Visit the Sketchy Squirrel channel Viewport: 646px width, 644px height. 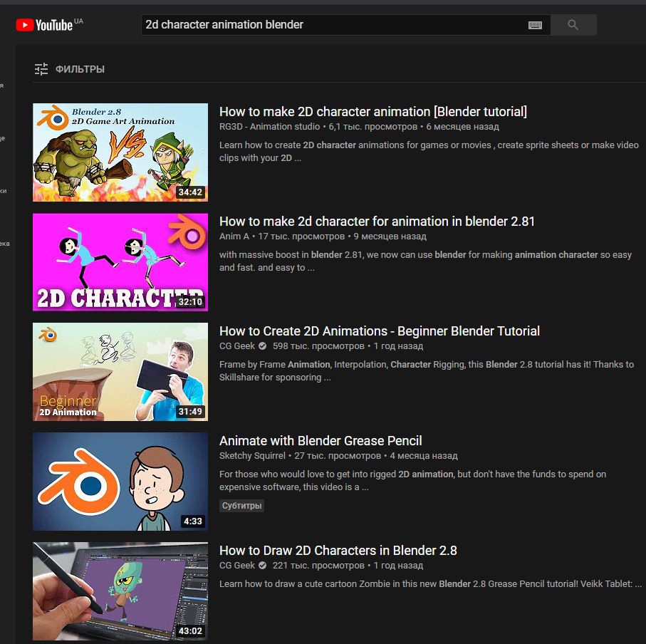pyautogui.click(x=252, y=456)
